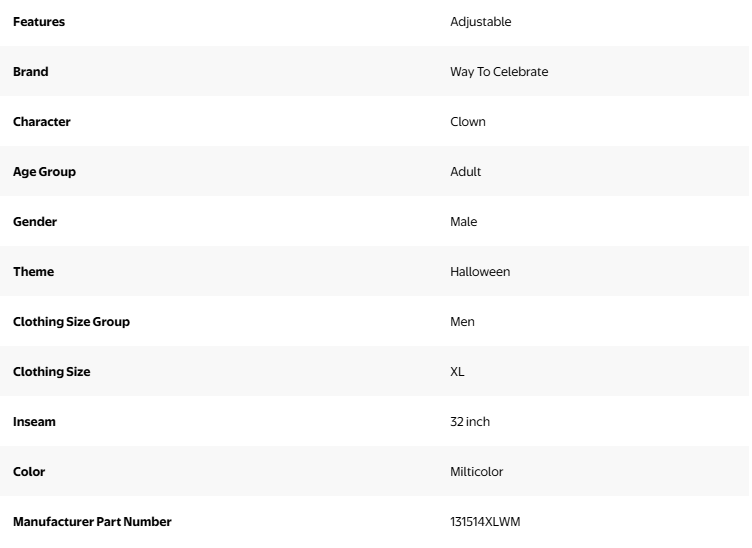This screenshot has width=752, height=548.
Task: Click the Manufacturer Part Number label
Action: 92,522
